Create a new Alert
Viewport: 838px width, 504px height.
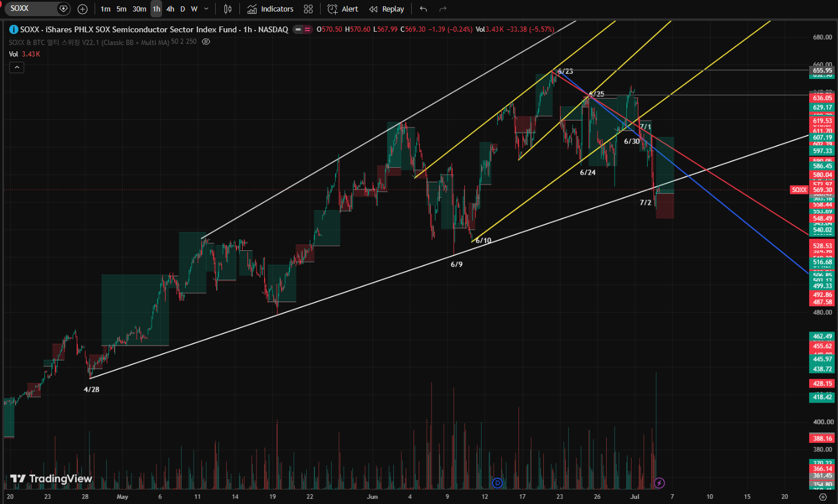tap(343, 9)
